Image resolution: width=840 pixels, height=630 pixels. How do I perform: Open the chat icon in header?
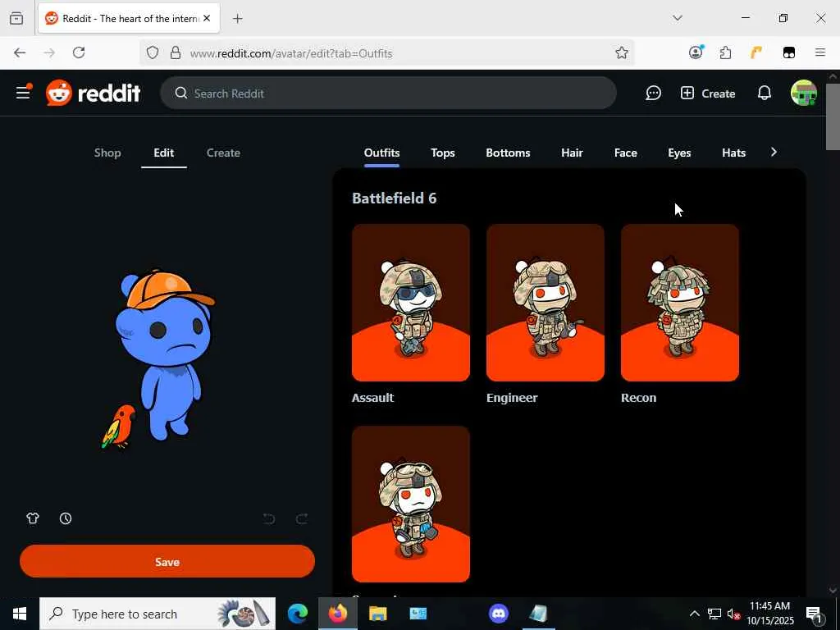tap(653, 94)
